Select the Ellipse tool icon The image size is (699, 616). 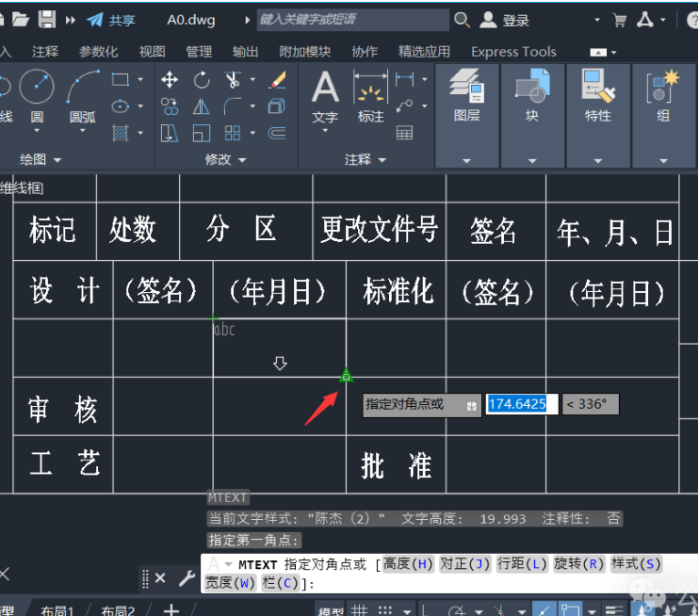[121, 106]
